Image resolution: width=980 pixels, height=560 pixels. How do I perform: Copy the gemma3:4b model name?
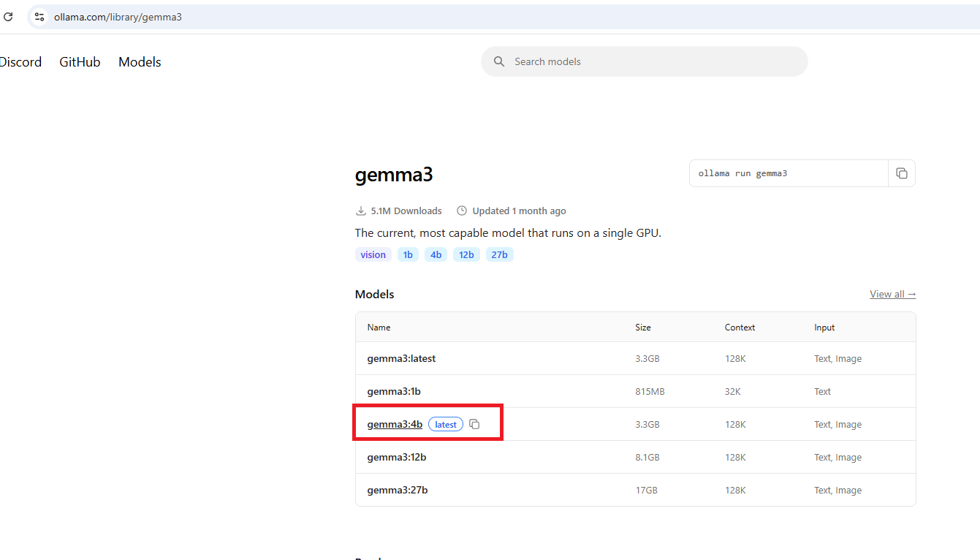pos(474,424)
